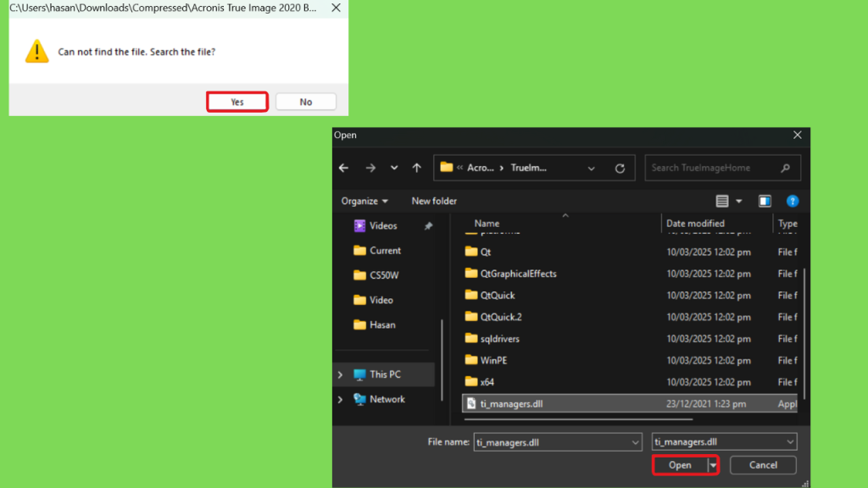Select This PC in sidebar
The width and height of the screenshot is (868, 488).
(385, 374)
